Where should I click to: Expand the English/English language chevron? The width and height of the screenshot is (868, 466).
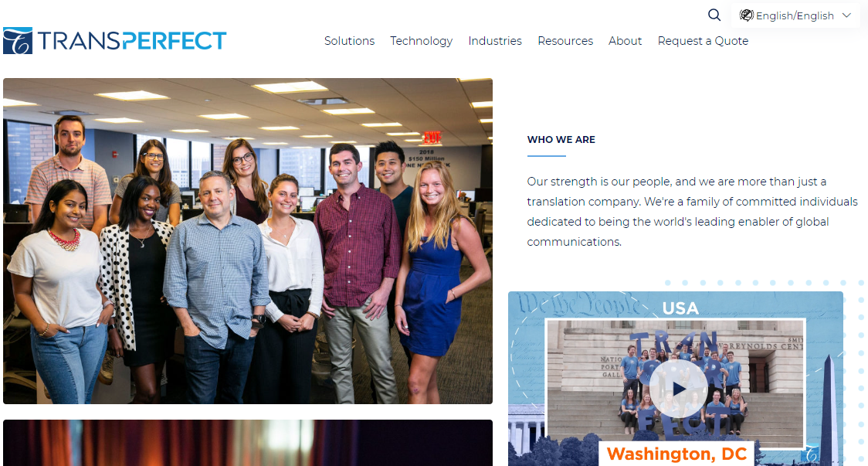tap(846, 15)
